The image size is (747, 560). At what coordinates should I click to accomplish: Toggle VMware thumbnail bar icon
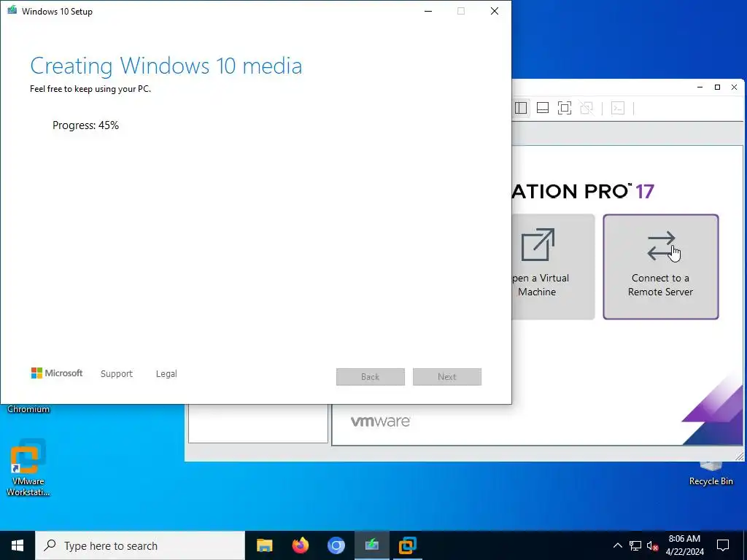543,108
